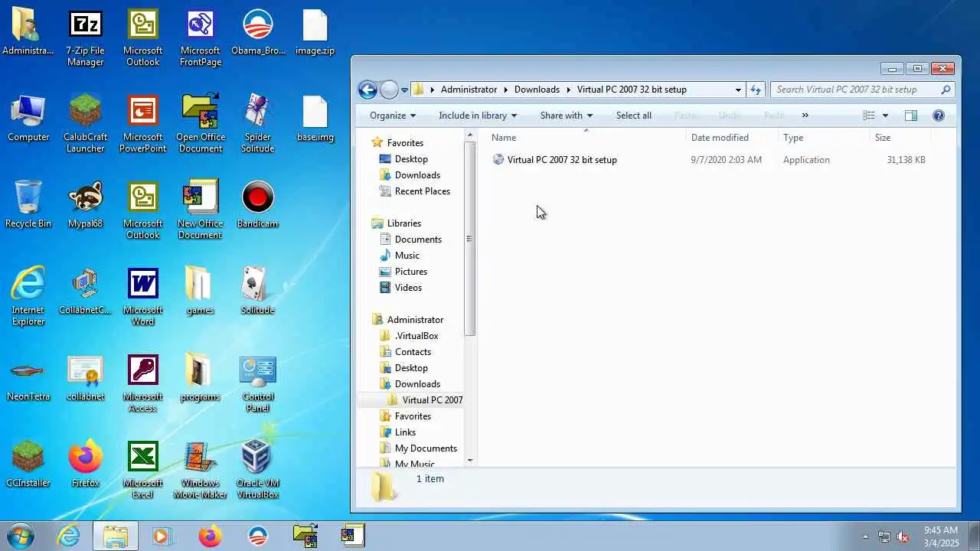This screenshot has width=980, height=551.
Task: Open Windows Media Player taskbar icon
Action: (162, 536)
